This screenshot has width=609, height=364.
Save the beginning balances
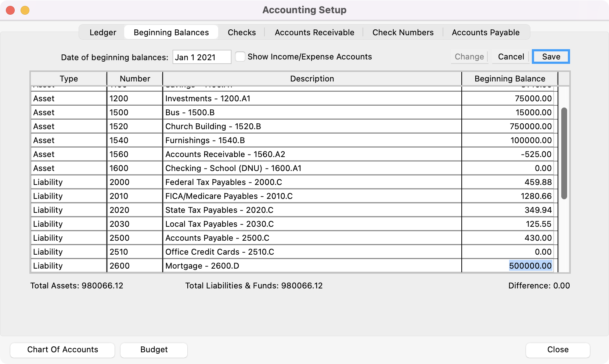coord(551,57)
